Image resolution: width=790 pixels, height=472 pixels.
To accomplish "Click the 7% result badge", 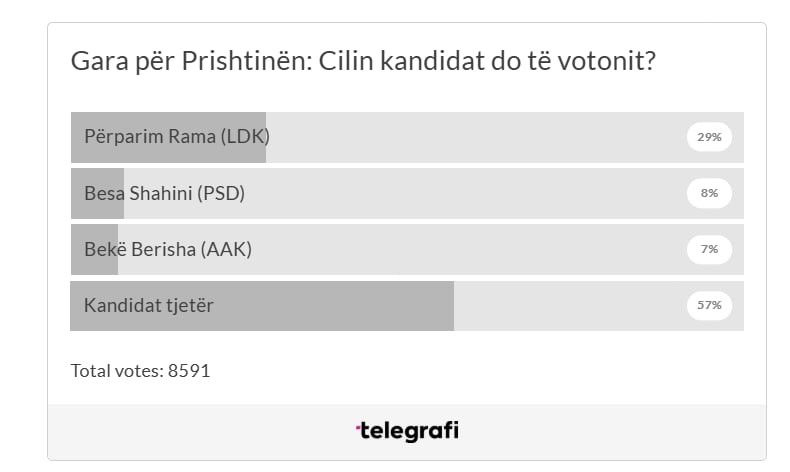I will [709, 249].
